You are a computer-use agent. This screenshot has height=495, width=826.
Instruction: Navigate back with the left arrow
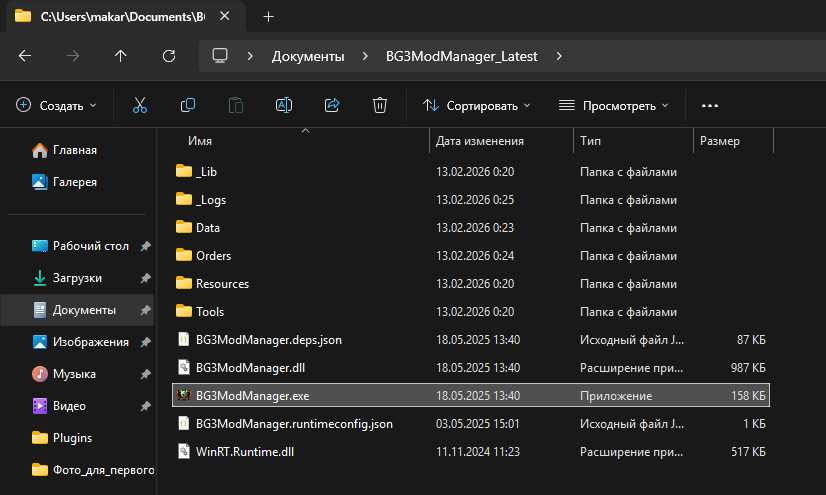coord(25,56)
